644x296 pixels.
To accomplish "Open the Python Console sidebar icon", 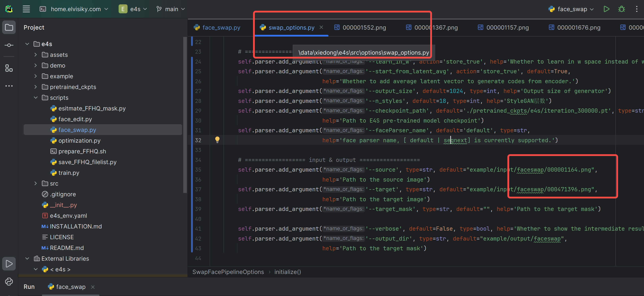I will point(9,281).
